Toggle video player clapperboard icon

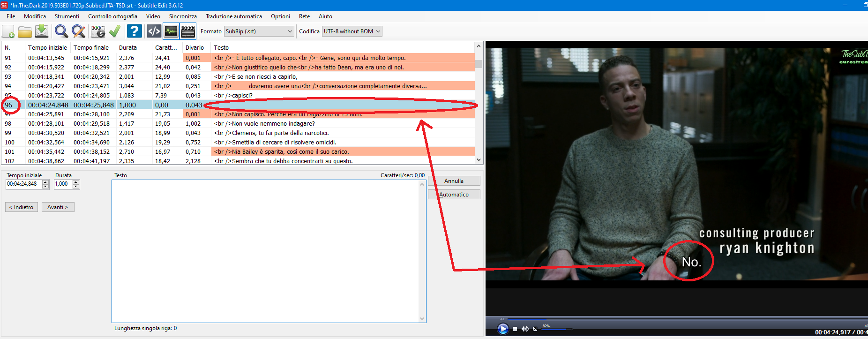coord(188,31)
